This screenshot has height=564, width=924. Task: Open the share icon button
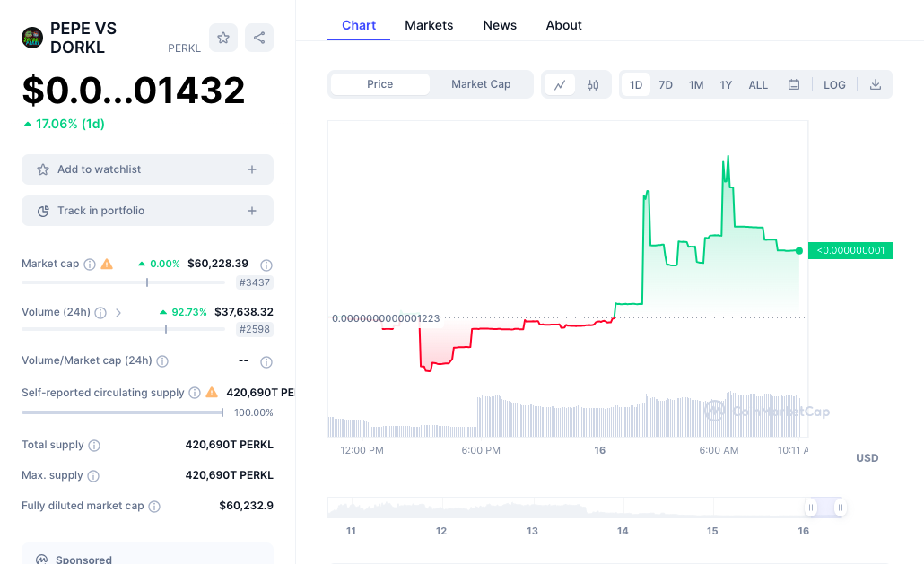tap(259, 38)
